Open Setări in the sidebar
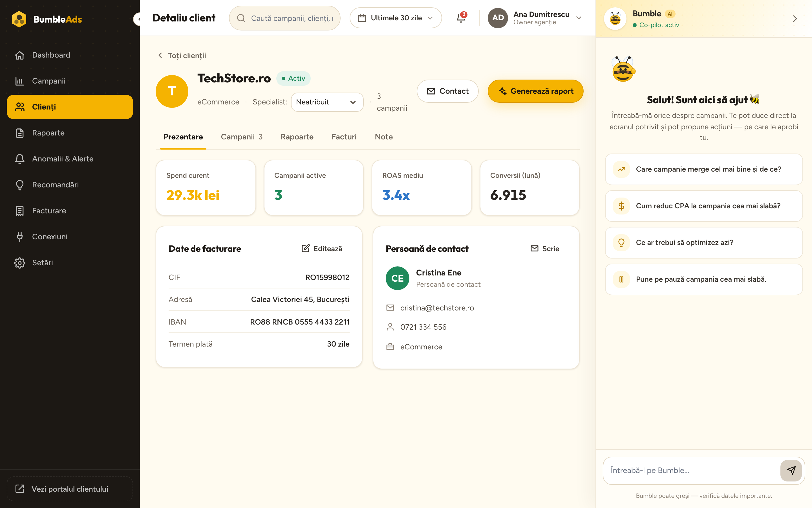This screenshot has width=812, height=508. click(70, 262)
